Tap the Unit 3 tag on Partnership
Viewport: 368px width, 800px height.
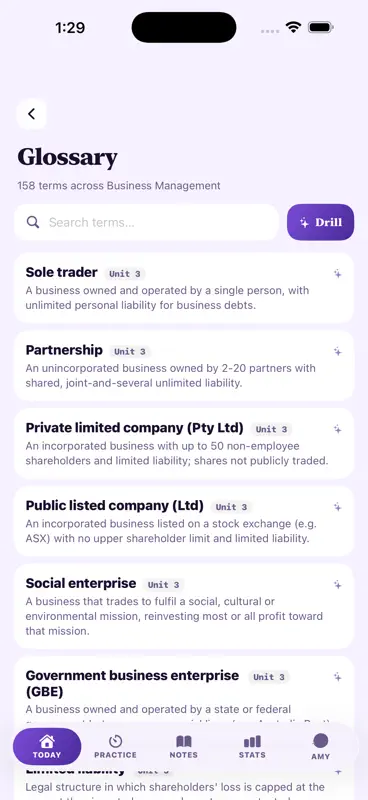pyautogui.click(x=130, y=352)
